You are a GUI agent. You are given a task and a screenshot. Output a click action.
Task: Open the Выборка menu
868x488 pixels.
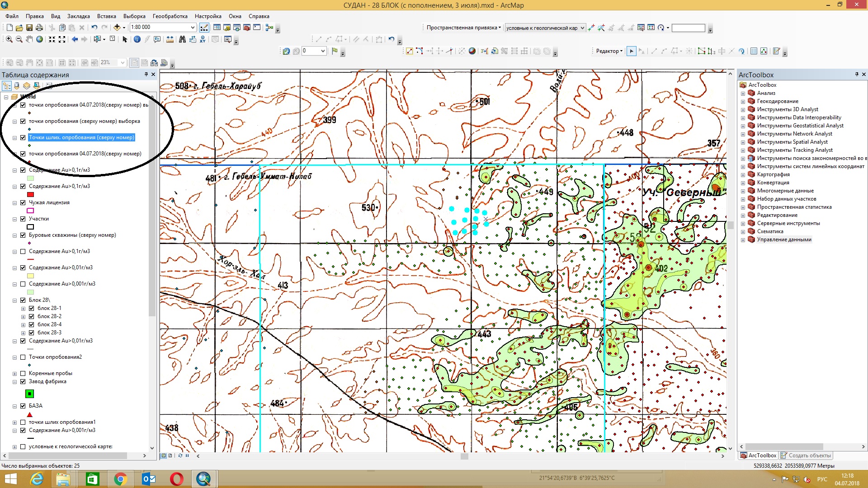(134, 16)
